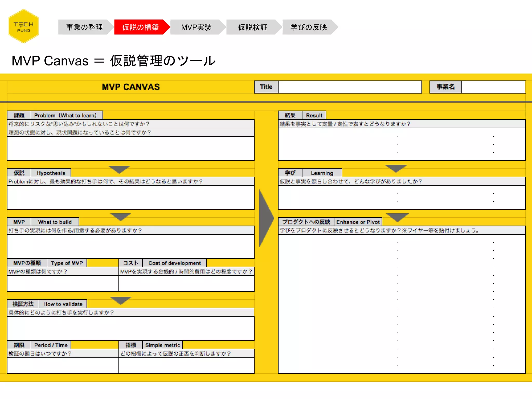Click the プロダクトへの反映 label
Image resolution: width=532 pixels, height=399 pixels.
tap(306, 222)
